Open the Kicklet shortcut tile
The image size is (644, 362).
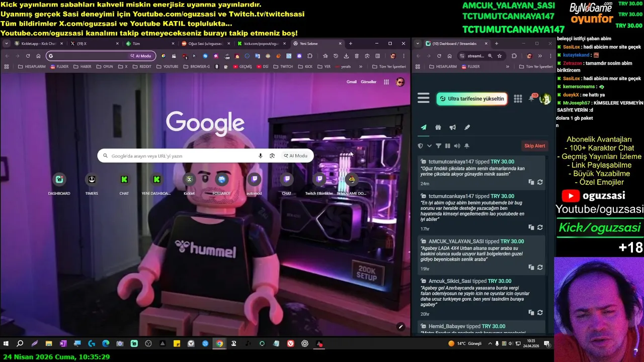pos(189,184)
